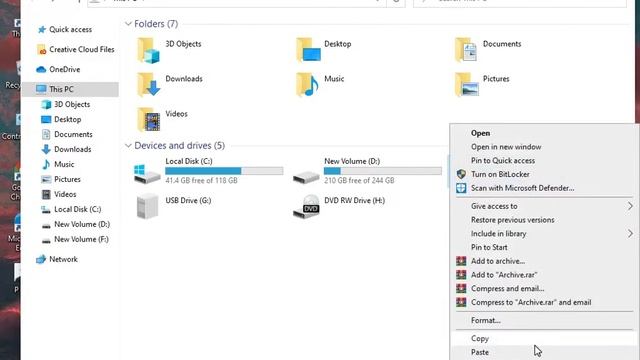Open the Downloads folder icon
Screen dimensions: 640x360
pyautogui.click(x=149, y=84)
